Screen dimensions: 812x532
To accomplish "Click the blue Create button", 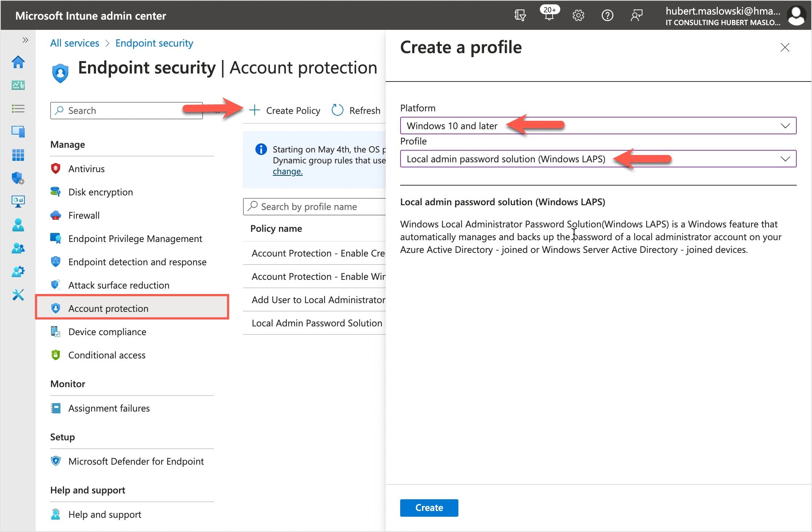I will tap(429, 508).
